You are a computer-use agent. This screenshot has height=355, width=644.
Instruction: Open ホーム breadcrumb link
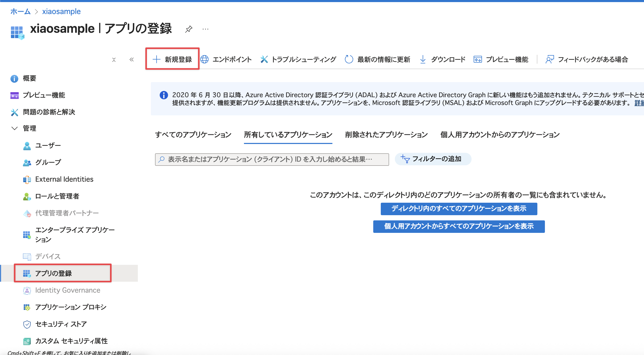coord(20,11)
